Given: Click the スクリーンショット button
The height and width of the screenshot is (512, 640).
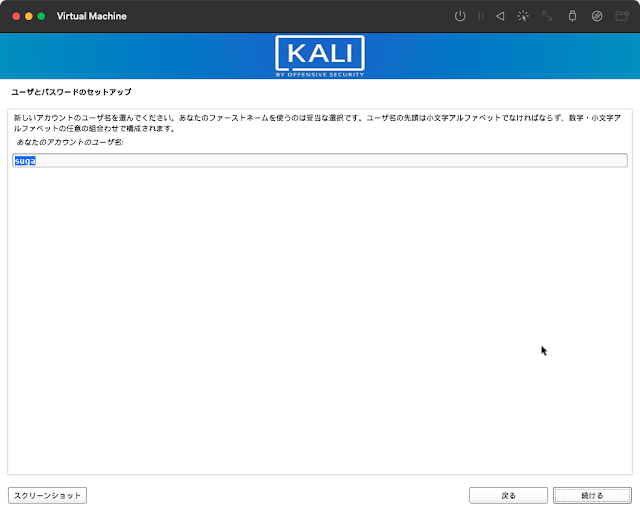Looking at the screenshot, I should pos(47,495).
